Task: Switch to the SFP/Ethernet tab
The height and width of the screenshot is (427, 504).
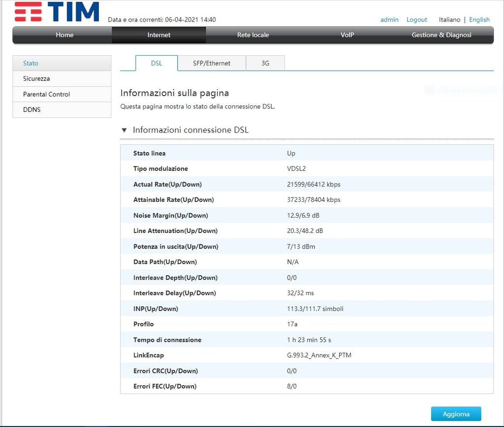Action: [212, 63]
